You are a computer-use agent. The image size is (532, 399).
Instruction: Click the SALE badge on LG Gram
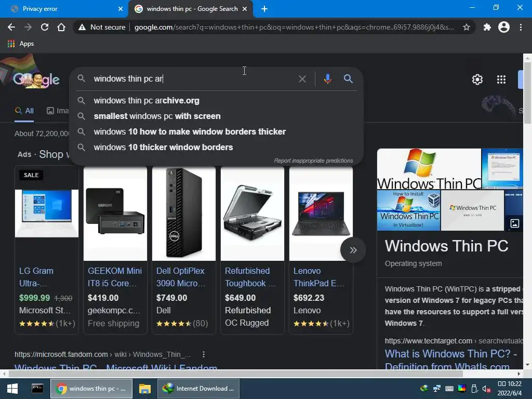point(31,175)
